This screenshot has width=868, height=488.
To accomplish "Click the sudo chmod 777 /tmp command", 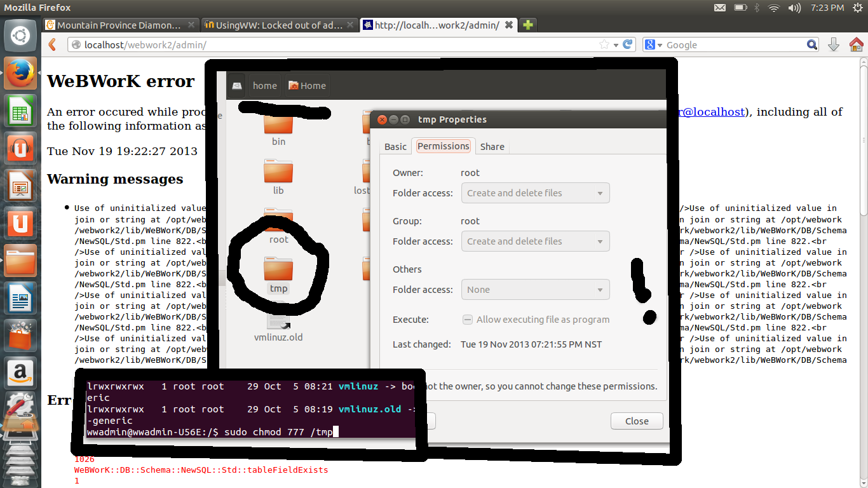I will click(278, 432).
